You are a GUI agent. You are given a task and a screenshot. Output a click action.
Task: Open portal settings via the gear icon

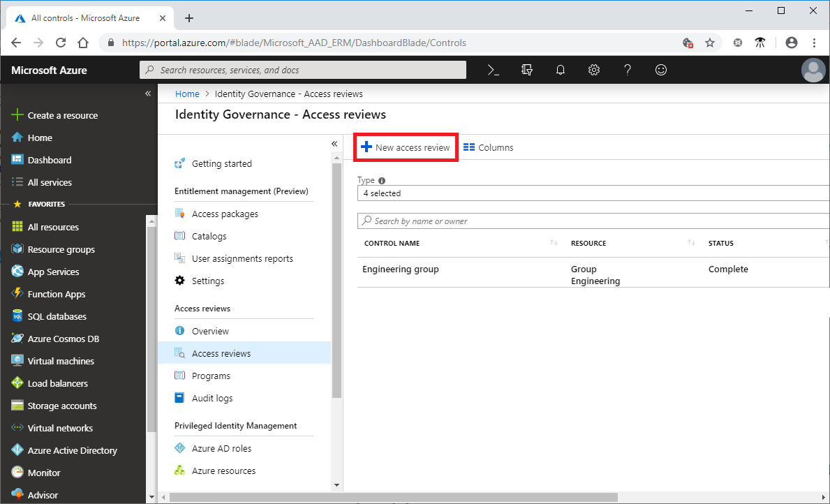(x=594, y=70)
